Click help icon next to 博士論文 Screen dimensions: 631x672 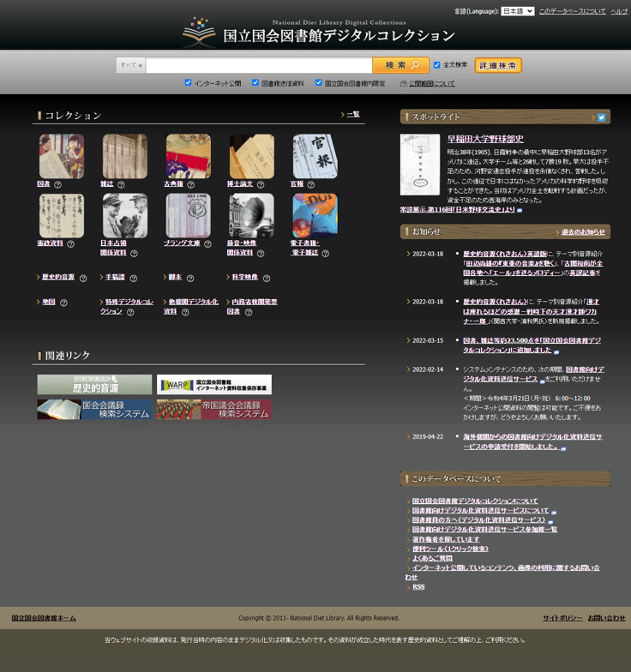tap(261, 185)
